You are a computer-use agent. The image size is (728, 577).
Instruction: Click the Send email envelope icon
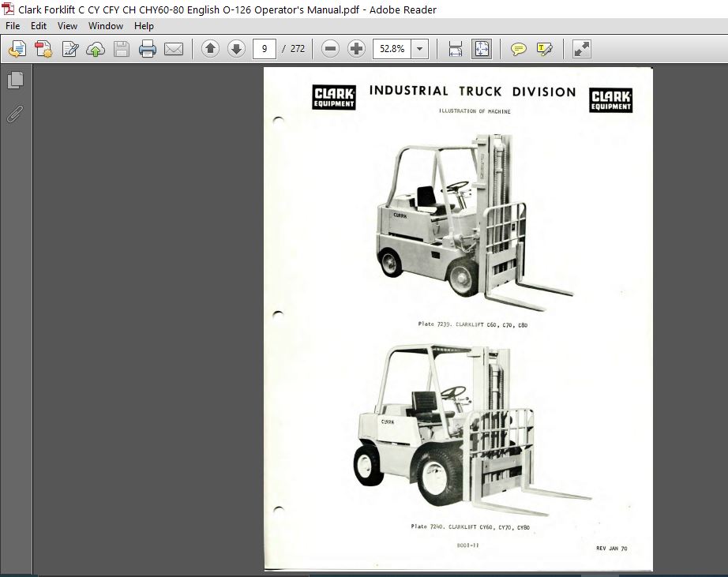pyautogui.click(x=174, y=49)
